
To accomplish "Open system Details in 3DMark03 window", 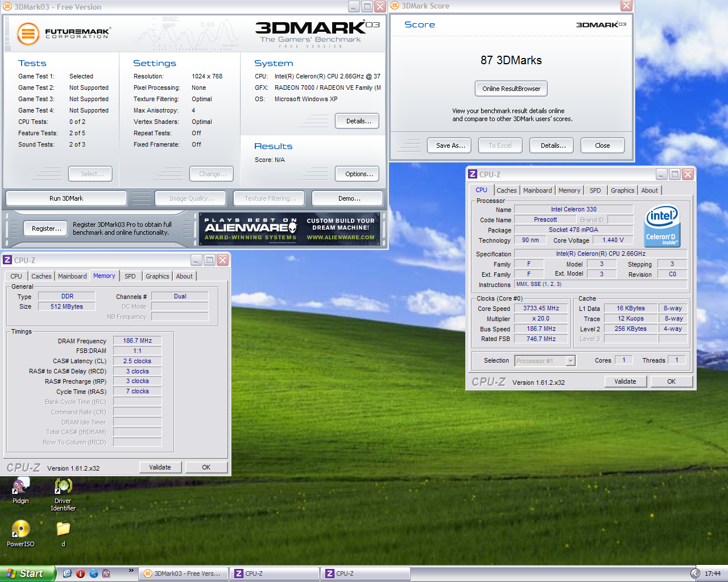I will tap(358, 121).
